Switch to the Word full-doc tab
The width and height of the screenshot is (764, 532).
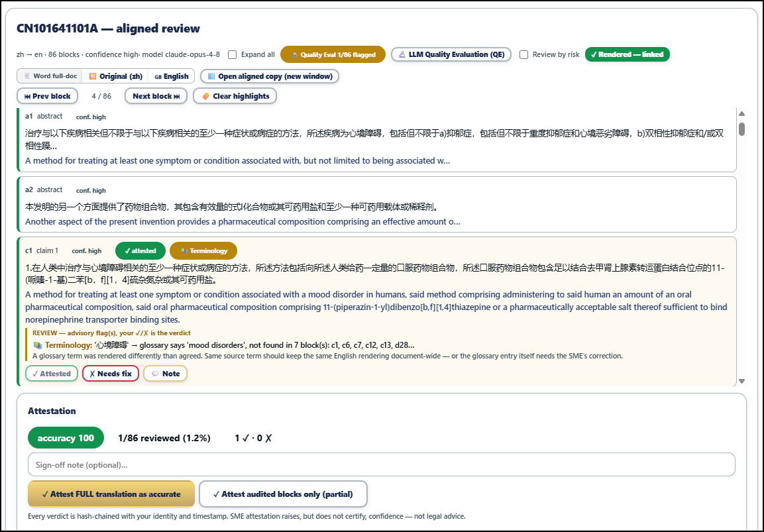[50, 76]
